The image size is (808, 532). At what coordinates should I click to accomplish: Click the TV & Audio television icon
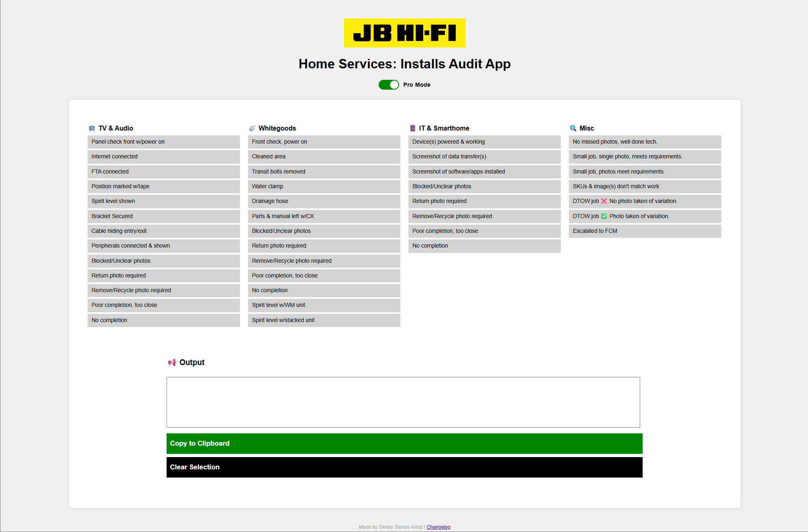92,128
